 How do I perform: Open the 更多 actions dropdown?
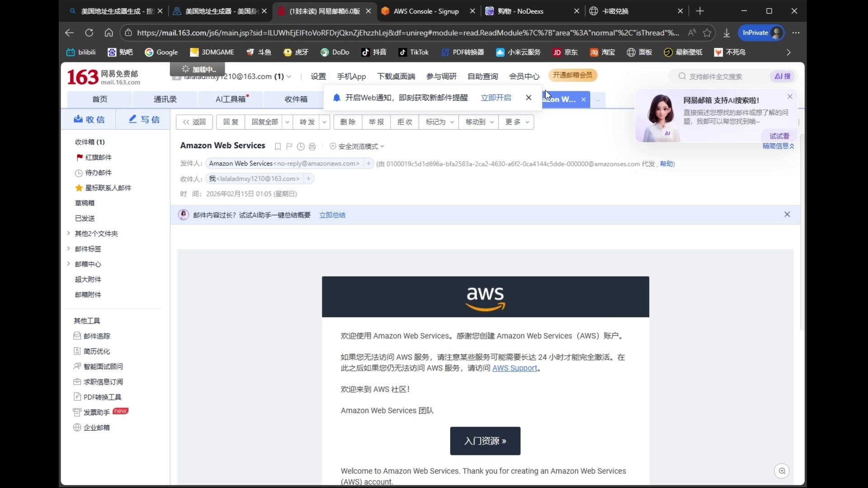(x=517, y=122)
